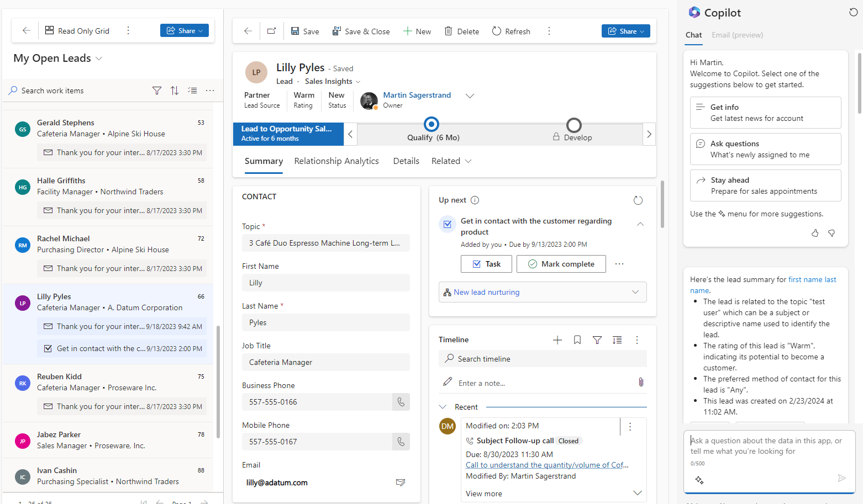Open the work items list overflow menu
Viewport: 863px width, 504px height.
(210, 91)
